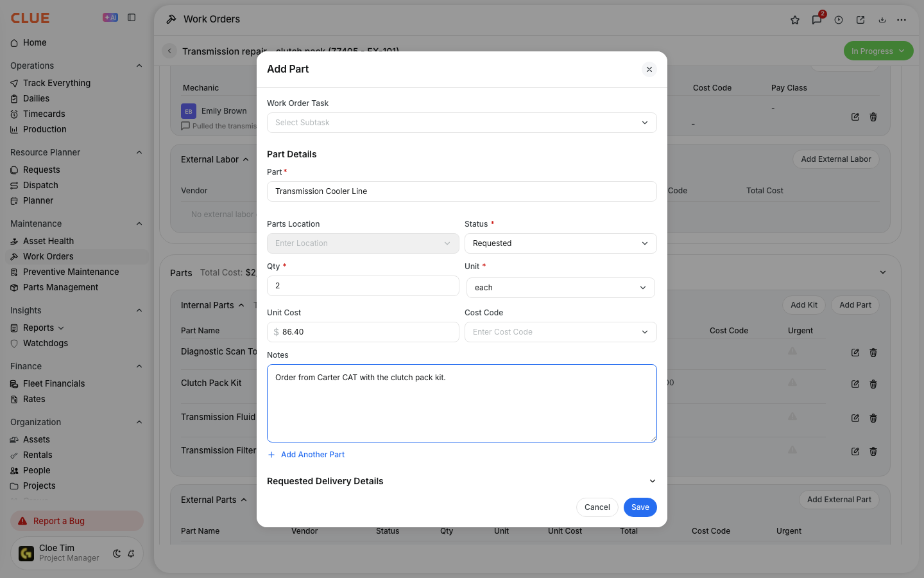
Task: Click the Qty input field
Action: click(363, 286)
